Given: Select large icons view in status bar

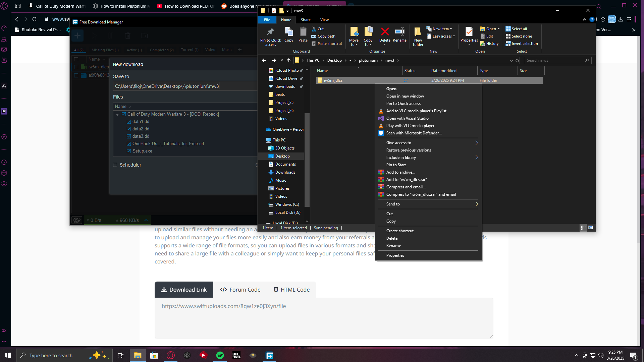Looking at the screenshot, I should click(591, 228).
